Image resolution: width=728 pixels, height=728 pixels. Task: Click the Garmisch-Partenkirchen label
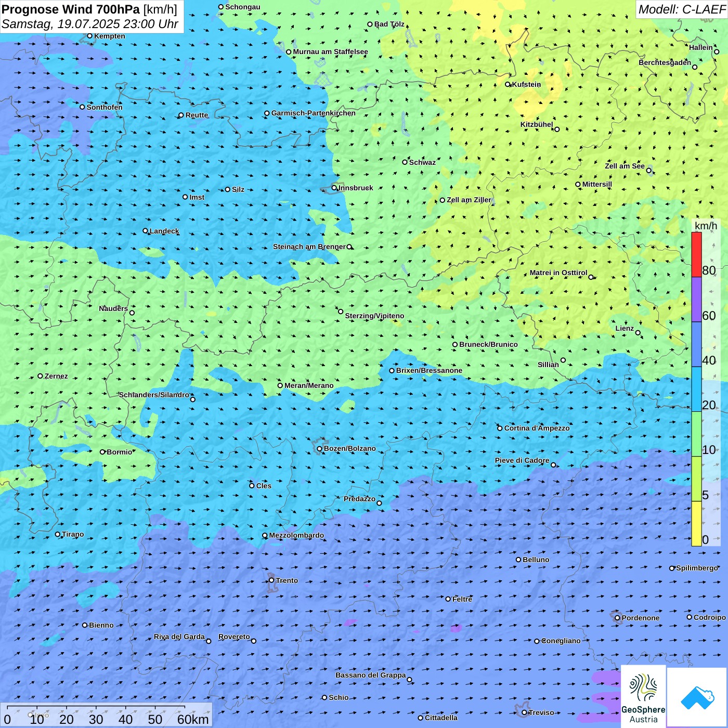[x=314, y=113]
